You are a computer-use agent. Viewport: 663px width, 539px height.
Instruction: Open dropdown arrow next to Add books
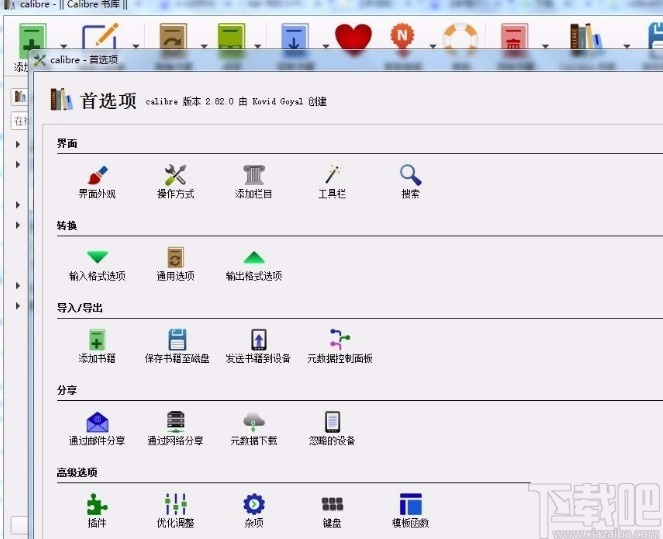64,46
